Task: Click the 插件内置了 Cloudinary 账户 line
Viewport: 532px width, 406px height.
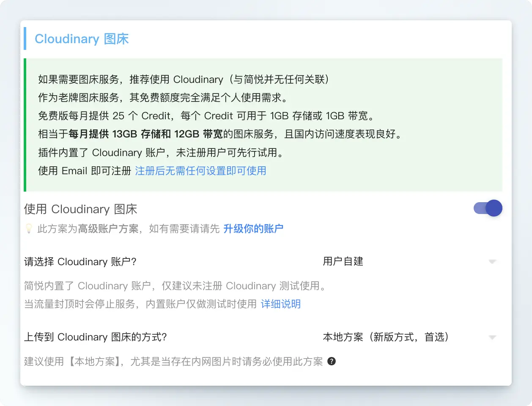Action: (161, 153)
